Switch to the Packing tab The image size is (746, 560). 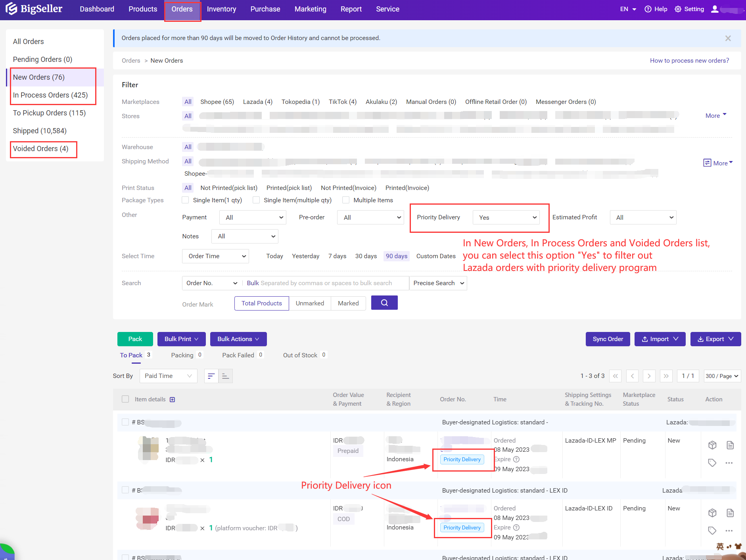pos(183,355)
